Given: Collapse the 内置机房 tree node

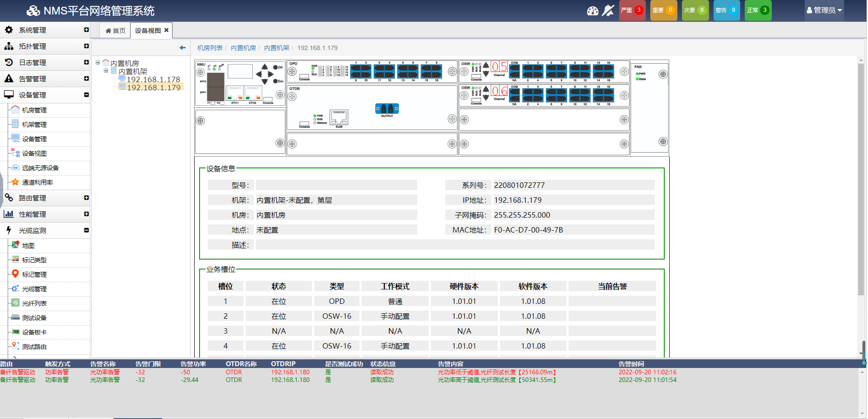Looking at the screenshot, I should (98, 63).
